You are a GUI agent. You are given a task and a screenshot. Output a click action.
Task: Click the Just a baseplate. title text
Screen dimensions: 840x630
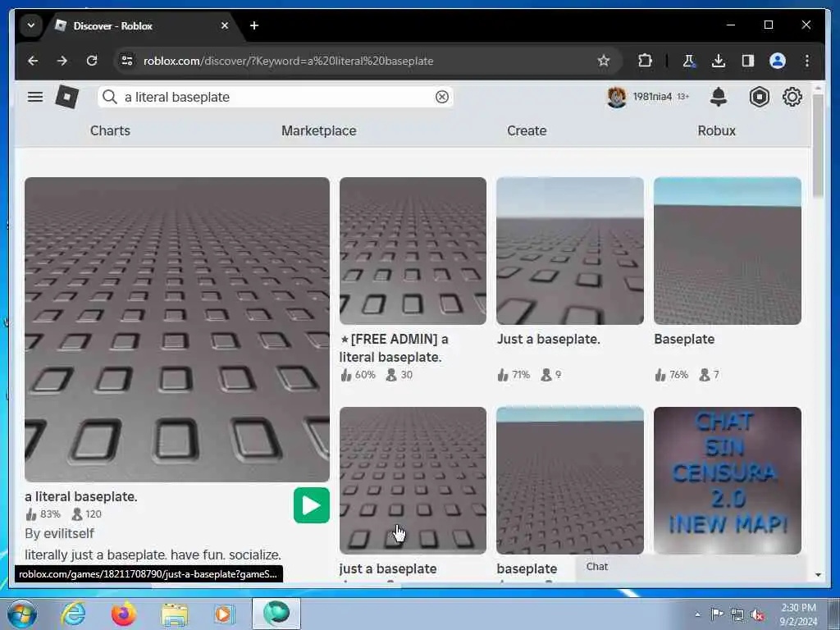tap(548, 339)
